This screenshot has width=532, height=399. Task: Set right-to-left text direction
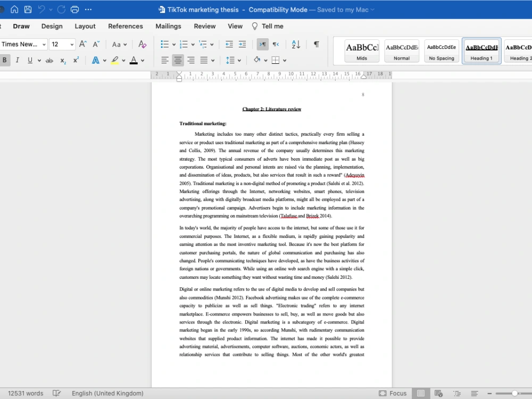point(276,44)
